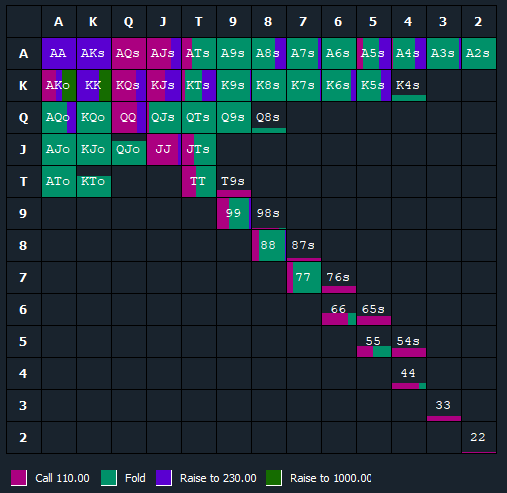Click the green Fold legend swatch
Image resolution: width=507 pixels, height=493 pixels.
(109, 478)
